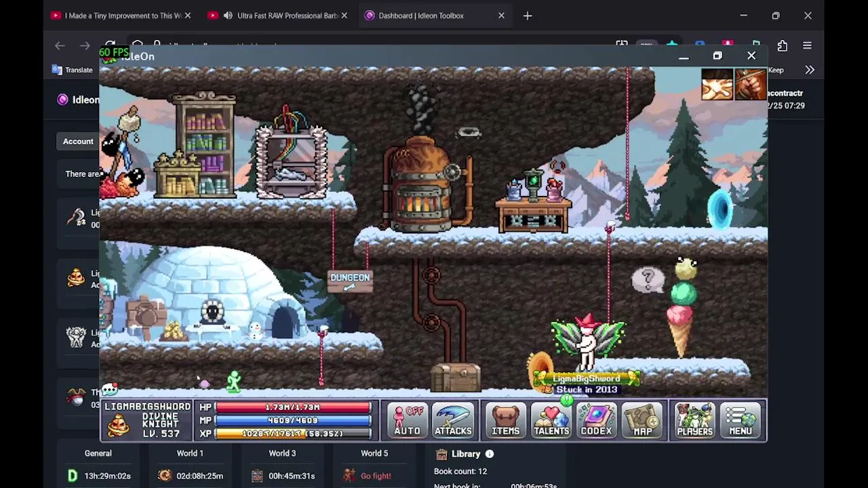The height and width of the screenshot is (488, 868).
Task: Open the PLAYERS menu
Action: pos(694,421)
